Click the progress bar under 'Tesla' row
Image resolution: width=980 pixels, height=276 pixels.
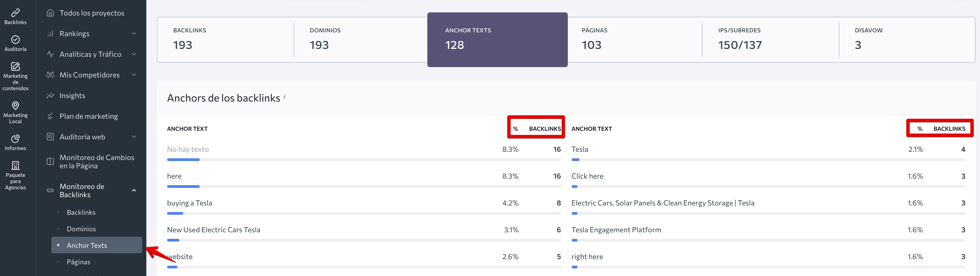point(768,160)
